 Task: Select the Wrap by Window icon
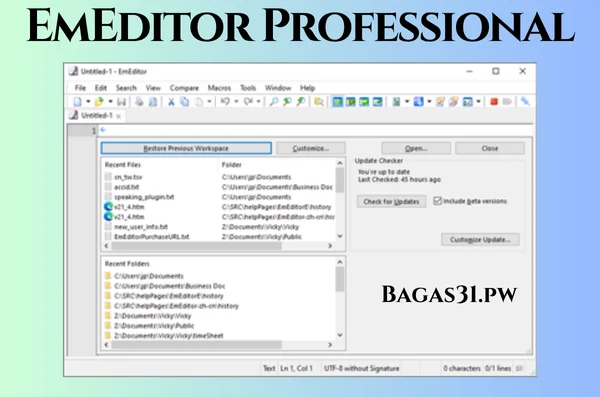tap(364, 101)
